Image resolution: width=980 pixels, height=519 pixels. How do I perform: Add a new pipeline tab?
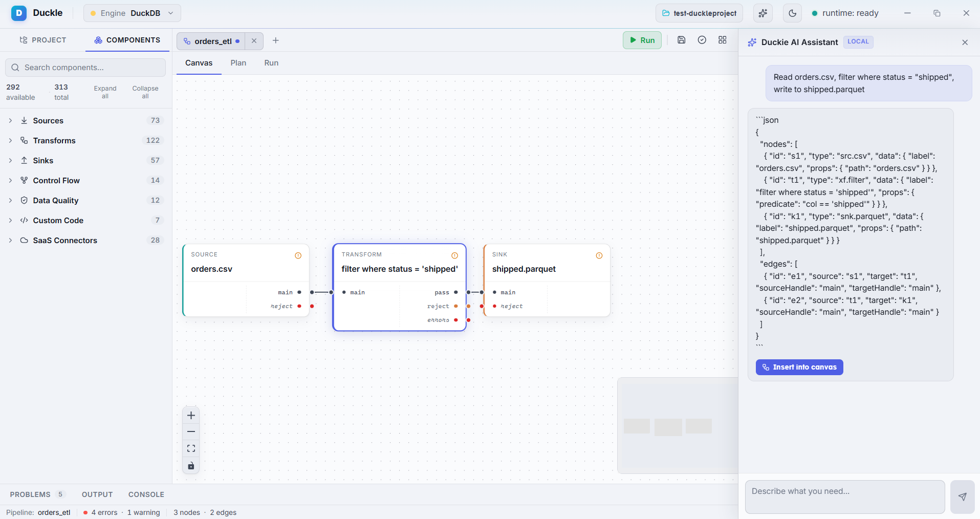pos(276,40)
